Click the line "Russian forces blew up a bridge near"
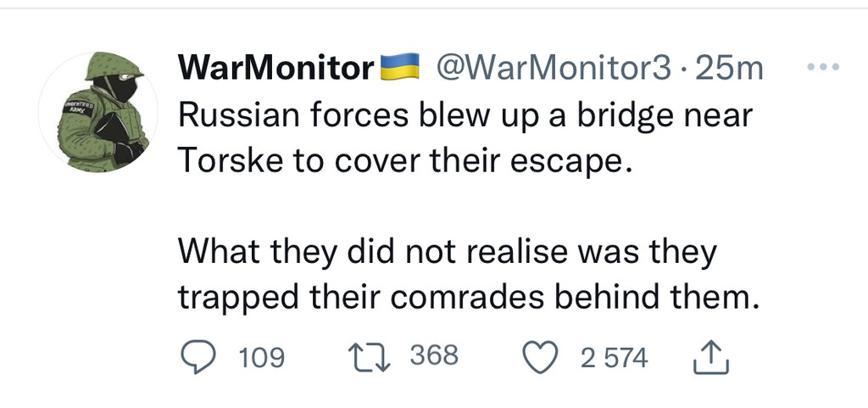This screenshot has height=408, width=868. coord(465,116)
